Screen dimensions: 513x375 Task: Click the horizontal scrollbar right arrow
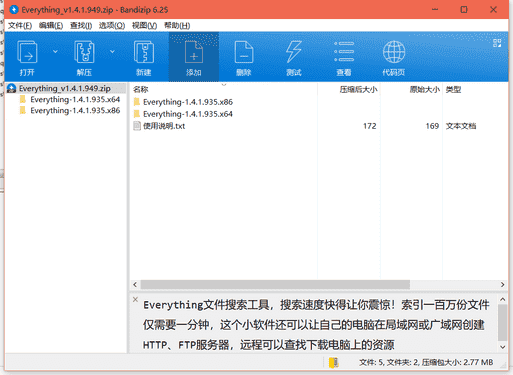[502, 285]
